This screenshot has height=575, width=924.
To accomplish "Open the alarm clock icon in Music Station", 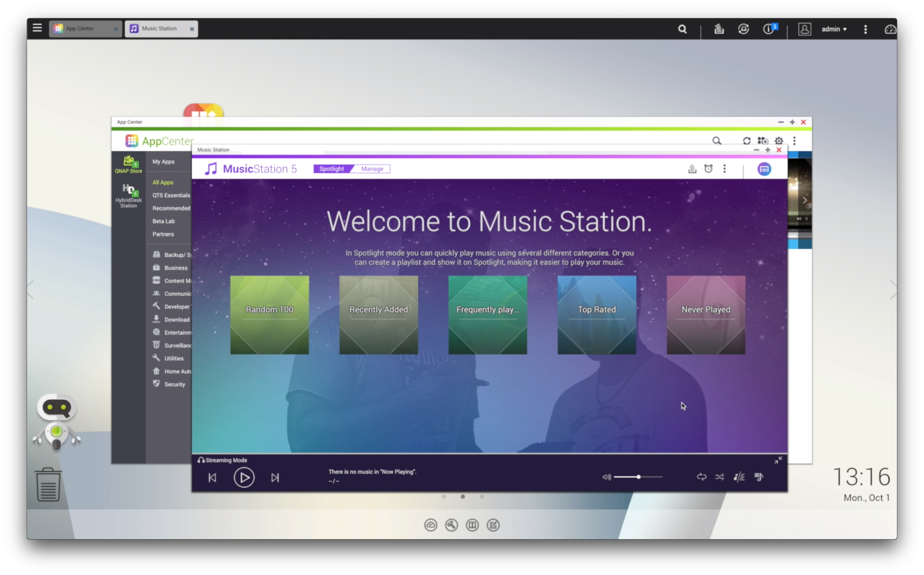I will [x=708, y=169].
